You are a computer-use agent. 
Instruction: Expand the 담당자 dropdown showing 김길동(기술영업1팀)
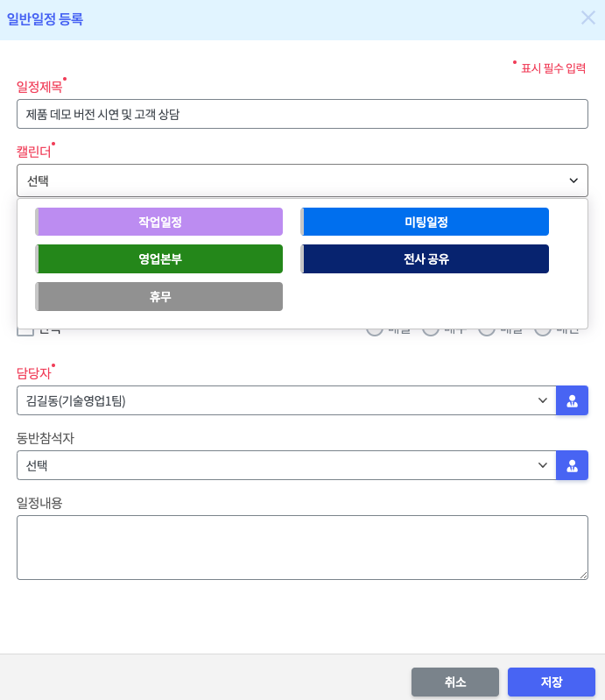pyautogui.click(x=286, y=400)
